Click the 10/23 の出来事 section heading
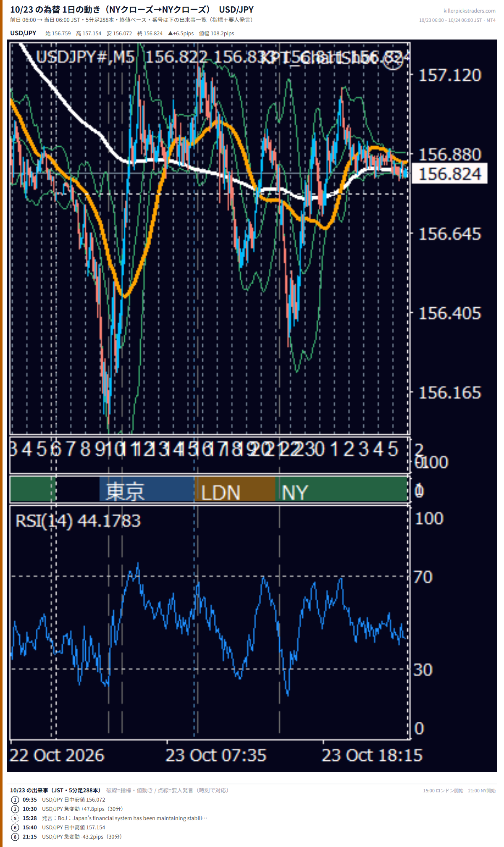 point(55,790)
